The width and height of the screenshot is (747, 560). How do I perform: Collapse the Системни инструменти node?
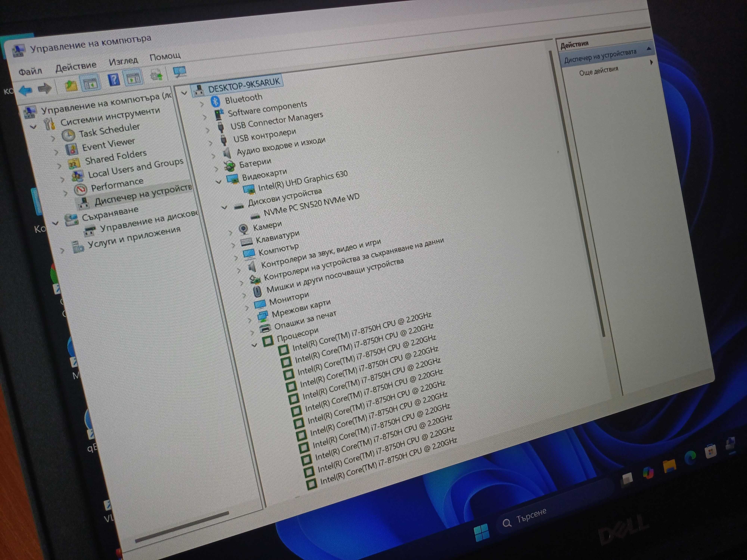pos(33,127)
